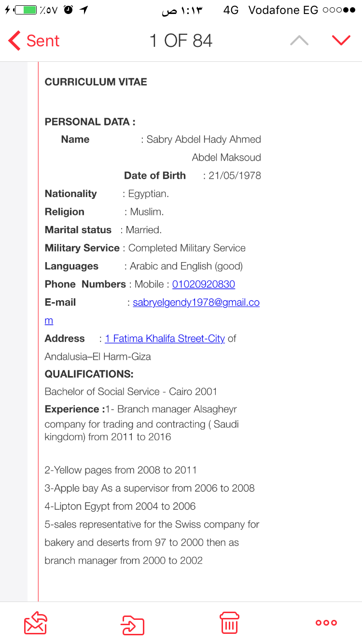Screen dimensions: 362x644
Task: Tap the red back chevron icon
Action: click(14, 41)
